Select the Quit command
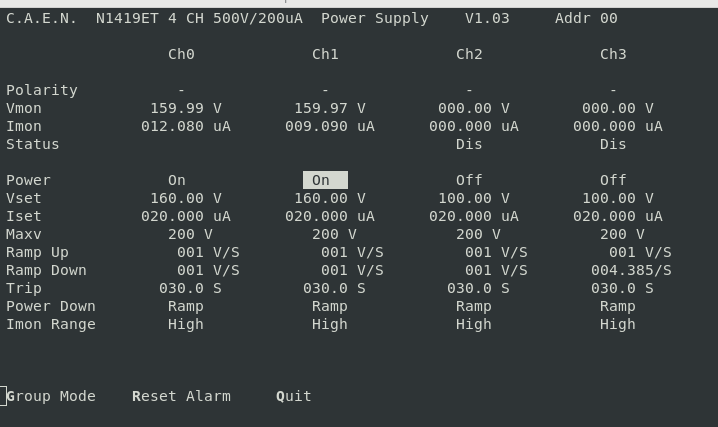The height and width of the screenshot is (427, 718). [294, 396]
